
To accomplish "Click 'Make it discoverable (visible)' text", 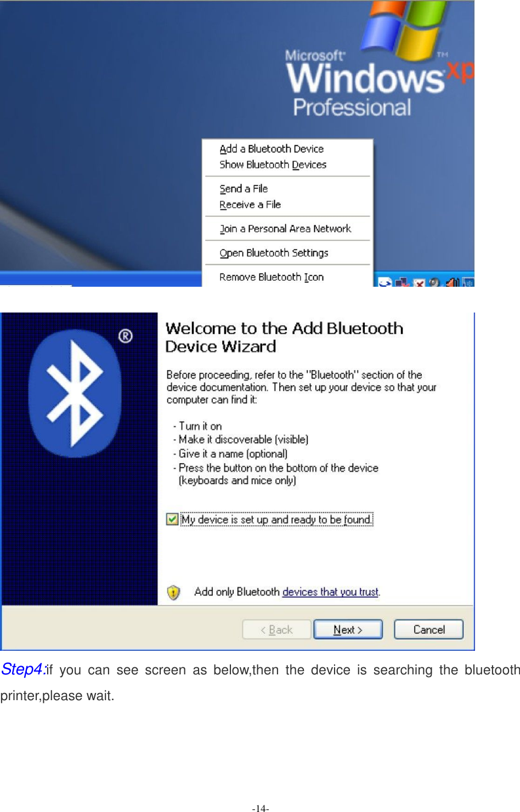I will pyautogui.click(x=241, y=439).
